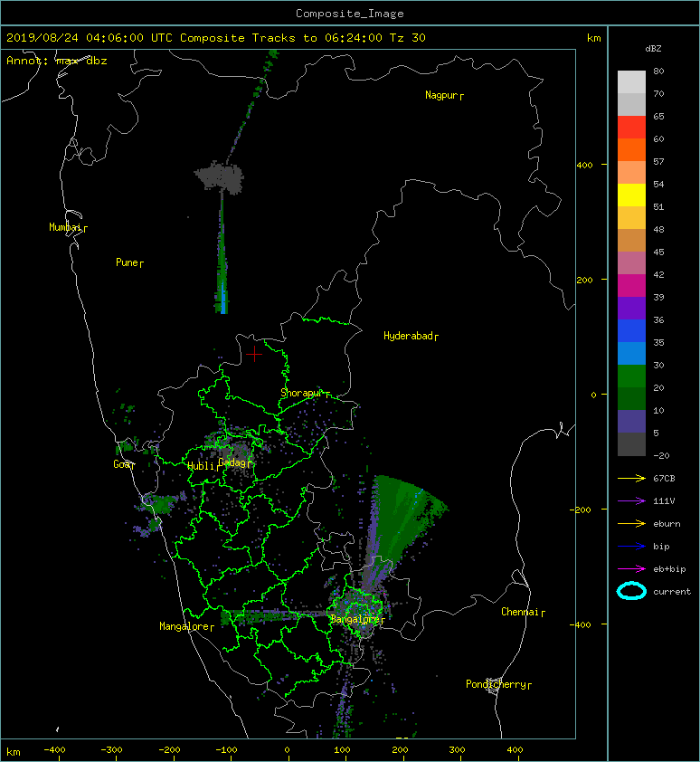700x762 pixels.
Task: Select the blue bip arrow in legend
Action: (631, 547)
